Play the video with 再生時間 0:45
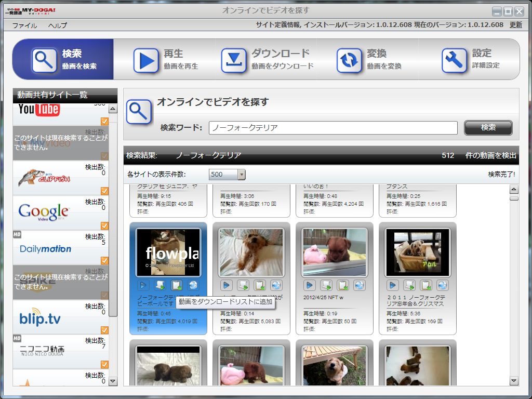 click(x=143, y=285)
